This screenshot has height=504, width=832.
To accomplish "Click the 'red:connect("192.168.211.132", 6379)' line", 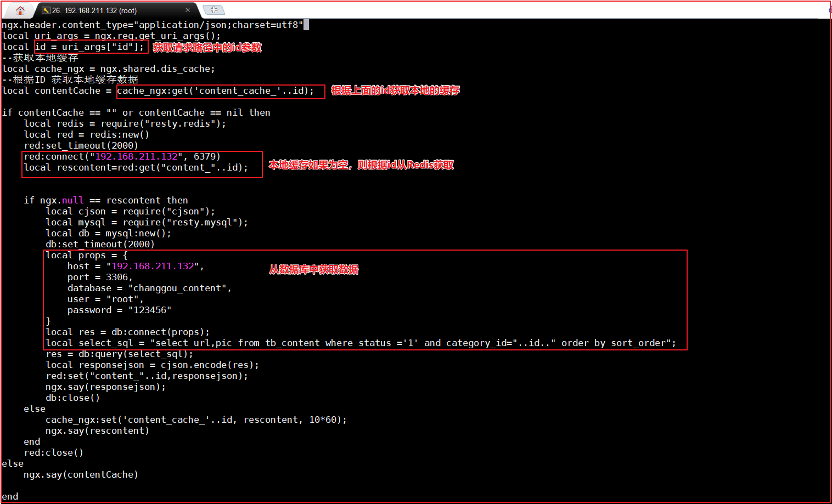I will 122,156.
